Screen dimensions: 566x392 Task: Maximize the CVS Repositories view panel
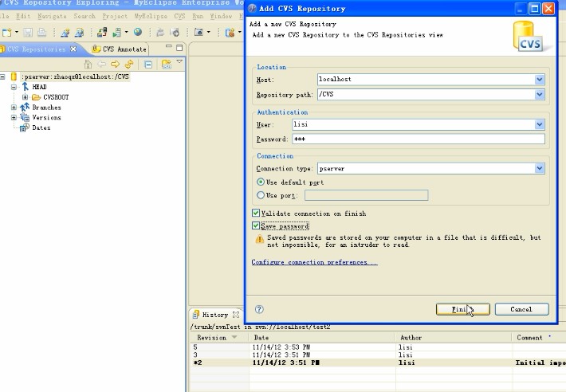click(x=179, y=48)
